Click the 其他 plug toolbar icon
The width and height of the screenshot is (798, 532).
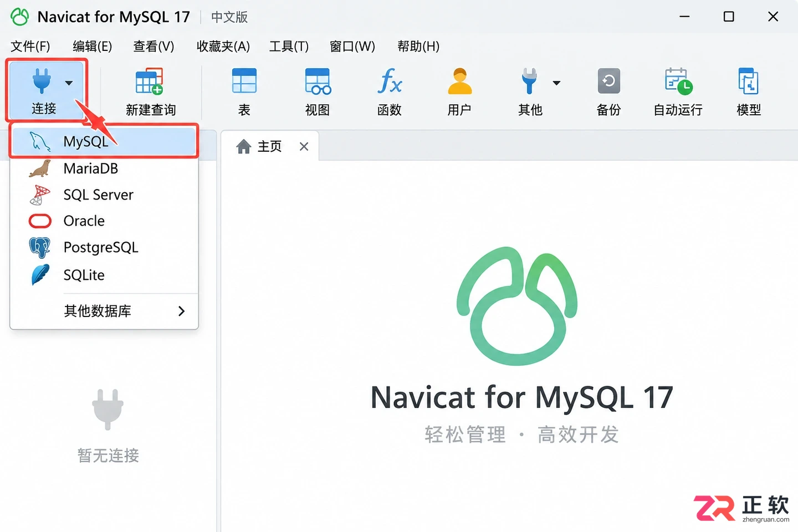(x=529, y=81)
